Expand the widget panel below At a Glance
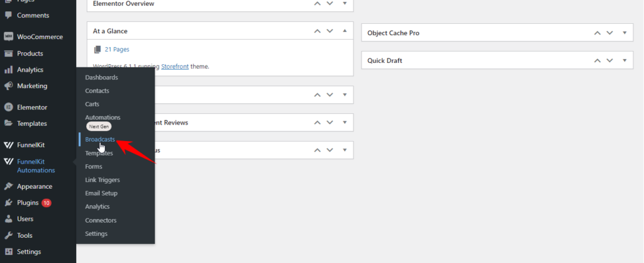Image resolution: width=644 pixels, height=263 pixels. tap(345, 94)
